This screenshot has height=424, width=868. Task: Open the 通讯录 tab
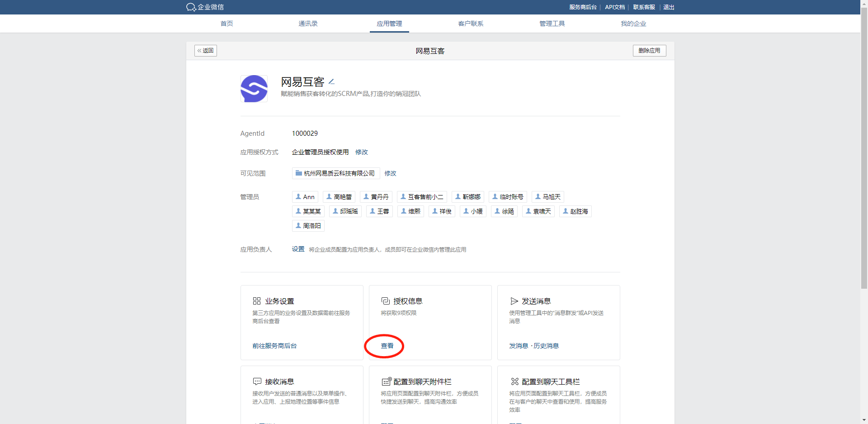click(x=308, y=24)
